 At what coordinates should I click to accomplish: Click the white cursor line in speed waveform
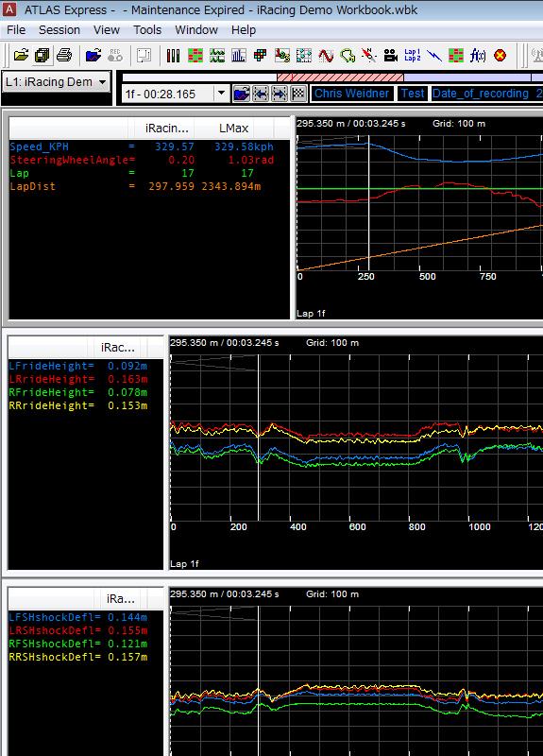(x=369, y=202)
